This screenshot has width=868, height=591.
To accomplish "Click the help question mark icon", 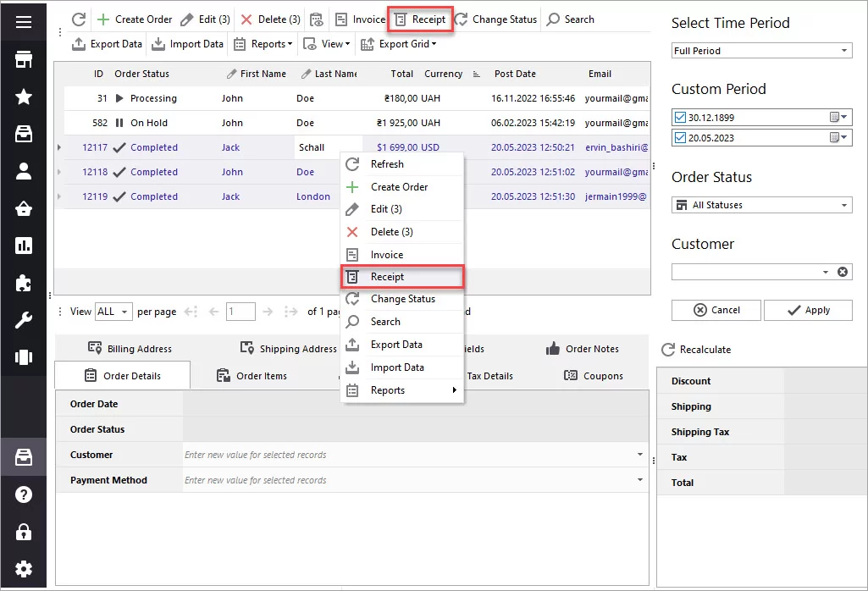I will pos(24,494).
